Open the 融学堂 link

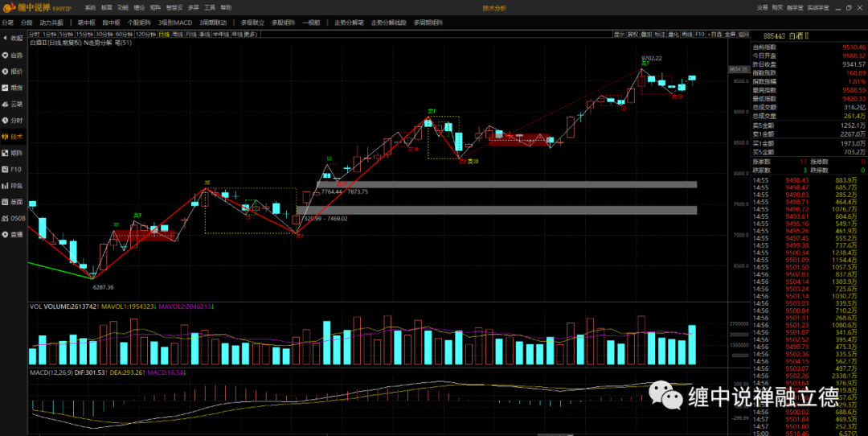click(x=795, y=8)
